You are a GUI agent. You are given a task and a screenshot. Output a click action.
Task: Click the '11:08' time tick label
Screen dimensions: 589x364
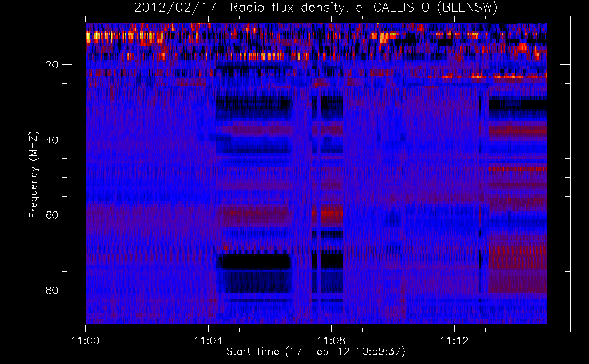(331, 341)
